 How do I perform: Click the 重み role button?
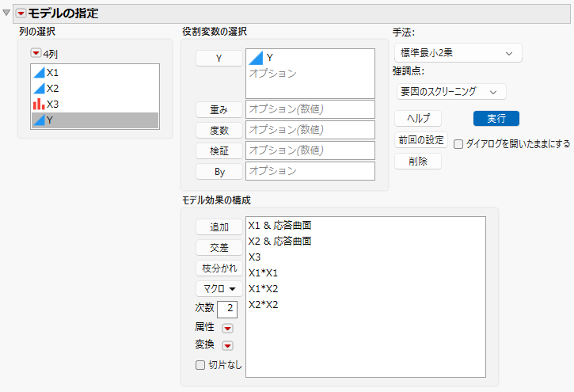pyautogui.click(x=219, y=109)
